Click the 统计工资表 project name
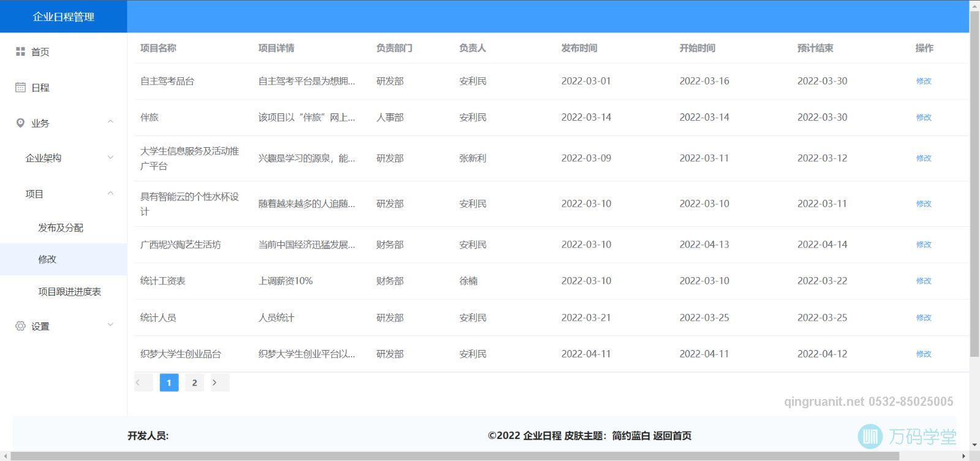 163,281
